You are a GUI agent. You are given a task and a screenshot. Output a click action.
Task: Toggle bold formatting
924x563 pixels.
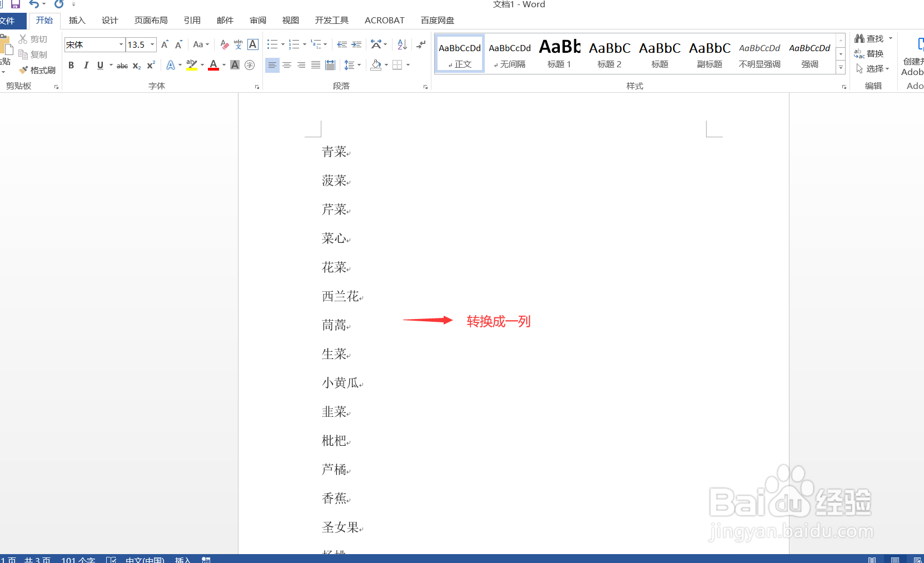71,65
